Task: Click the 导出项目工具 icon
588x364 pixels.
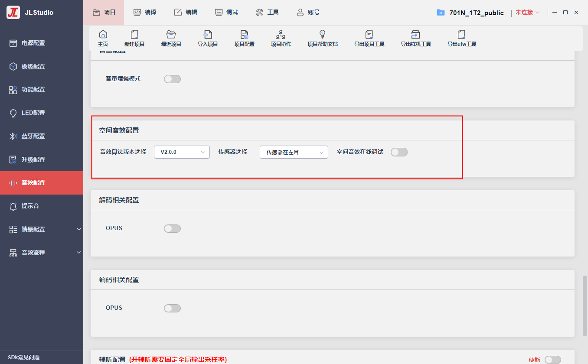Action: (x=369, y=35)
